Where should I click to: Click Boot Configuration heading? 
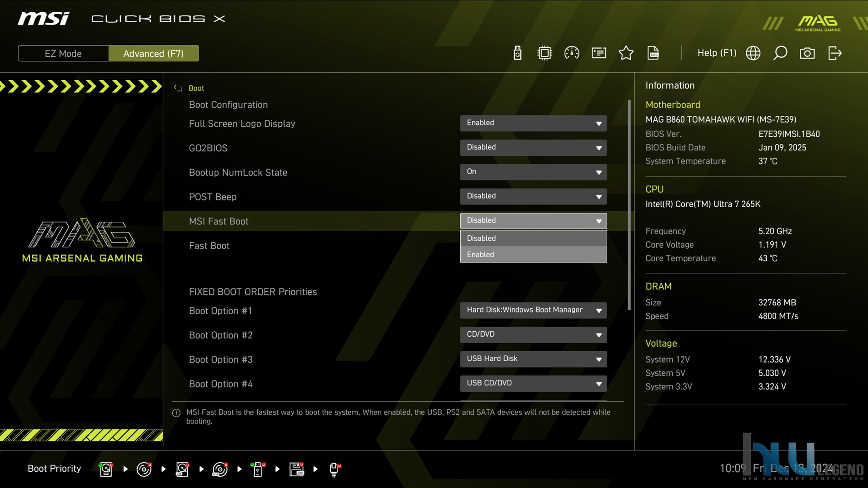[228, 105]
